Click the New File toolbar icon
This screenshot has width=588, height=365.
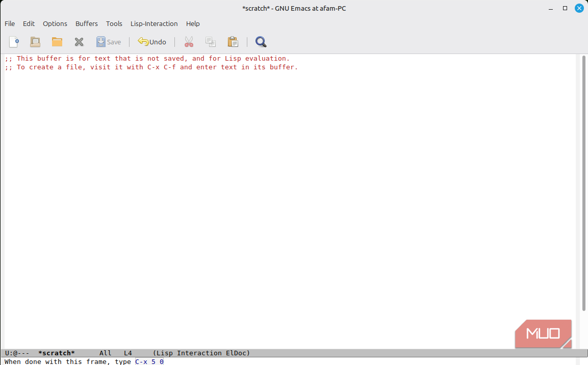pyautogui.click(x=14, y=42)
